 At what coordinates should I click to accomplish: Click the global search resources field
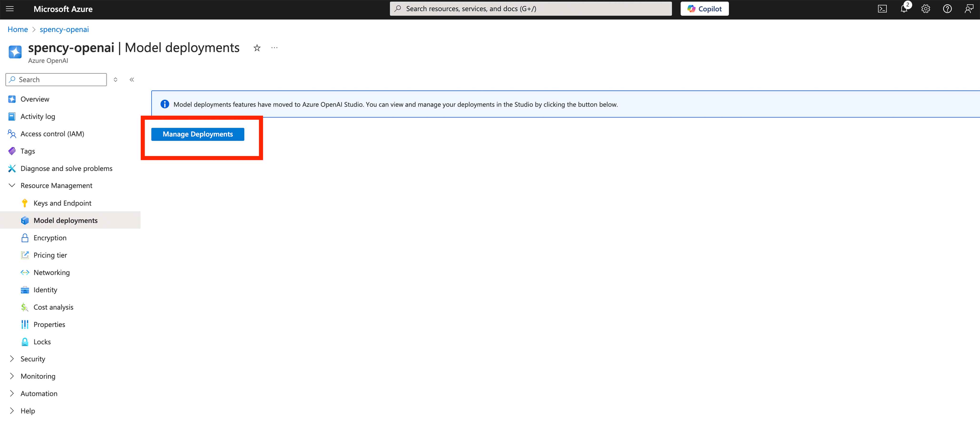pyautogui.click(x=530, y=9)
